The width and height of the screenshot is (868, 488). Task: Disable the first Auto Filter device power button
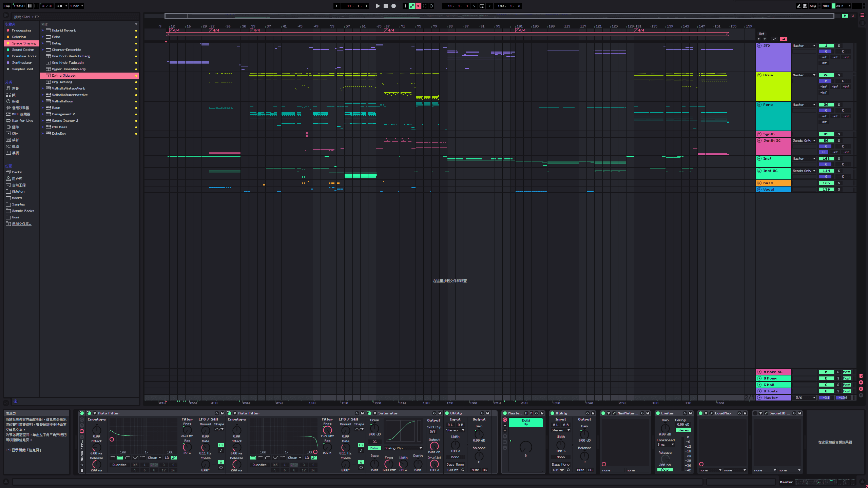coord(89,413)
